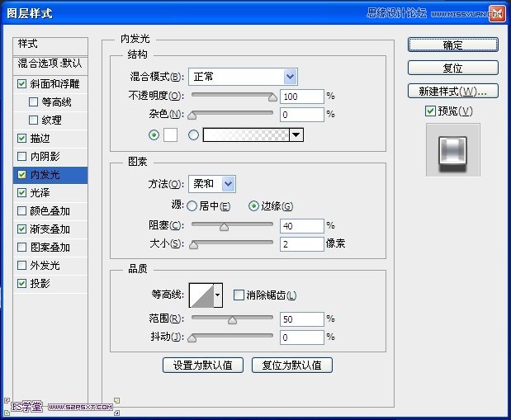The image size is (511, 420).
Task: Open the 方法 dropdown showing 柔和
Action: 212,184
